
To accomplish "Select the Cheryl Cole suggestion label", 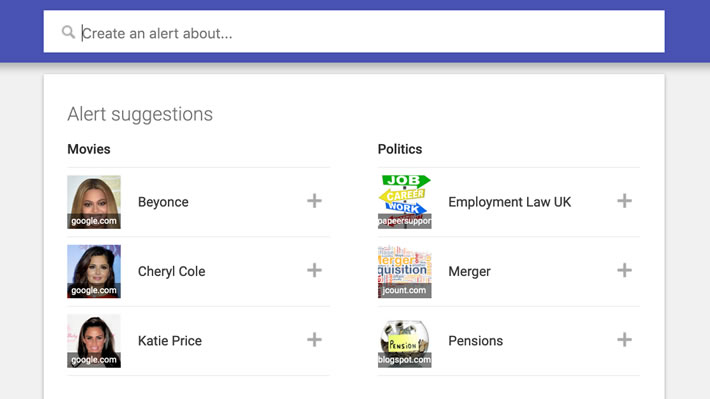I will pyautogui.click(x=172, y=271).
